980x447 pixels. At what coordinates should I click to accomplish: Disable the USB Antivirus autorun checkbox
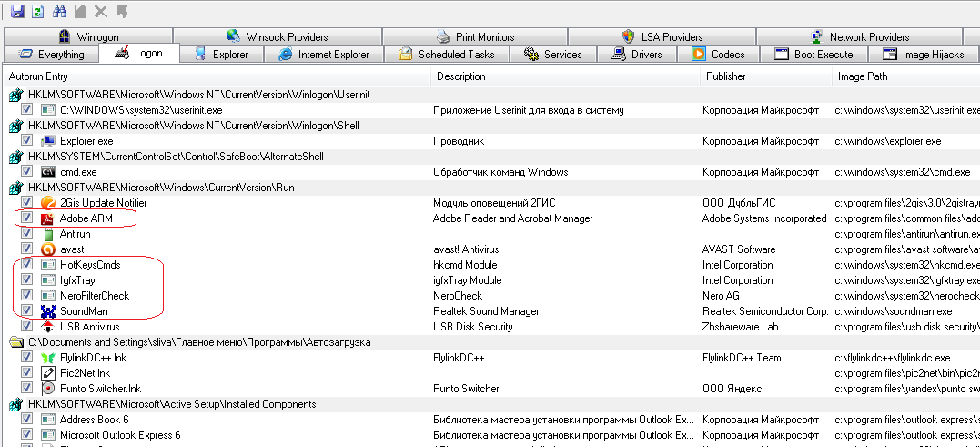(x=26, y=327)
